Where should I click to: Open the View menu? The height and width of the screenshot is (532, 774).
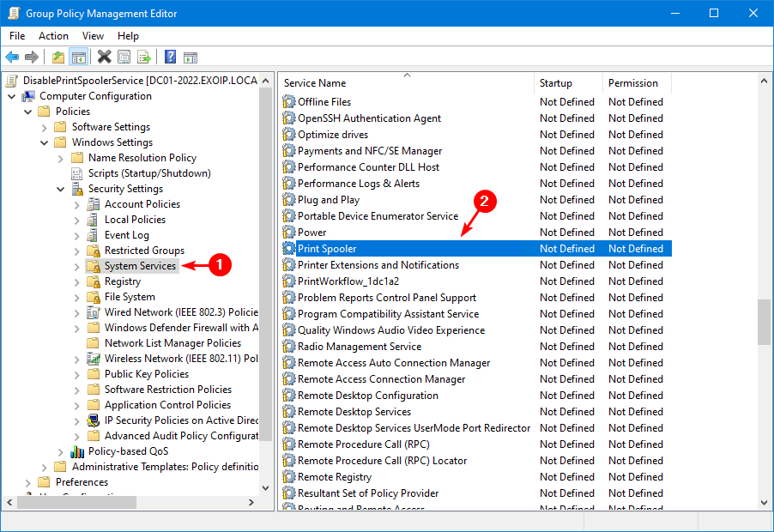click(93, 36)
